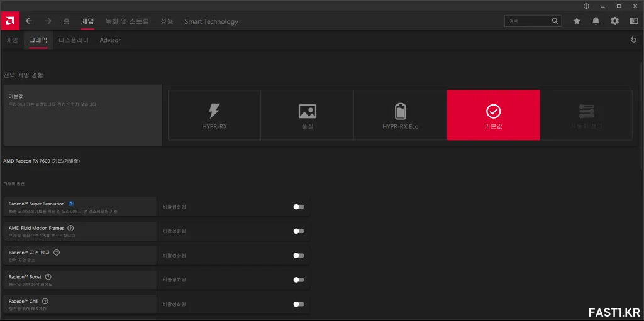
Task: Toggle Radeon Boost switch
Action: tap(299, 280)
